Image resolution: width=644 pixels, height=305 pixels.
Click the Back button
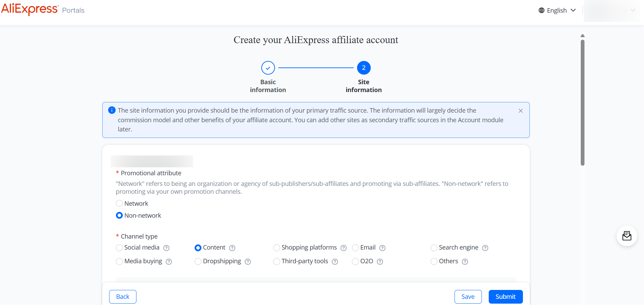point(123,297)
